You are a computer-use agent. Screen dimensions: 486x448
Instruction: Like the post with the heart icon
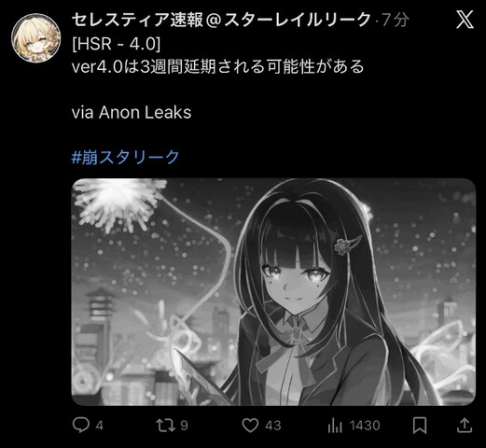click(x=250, y=426)
